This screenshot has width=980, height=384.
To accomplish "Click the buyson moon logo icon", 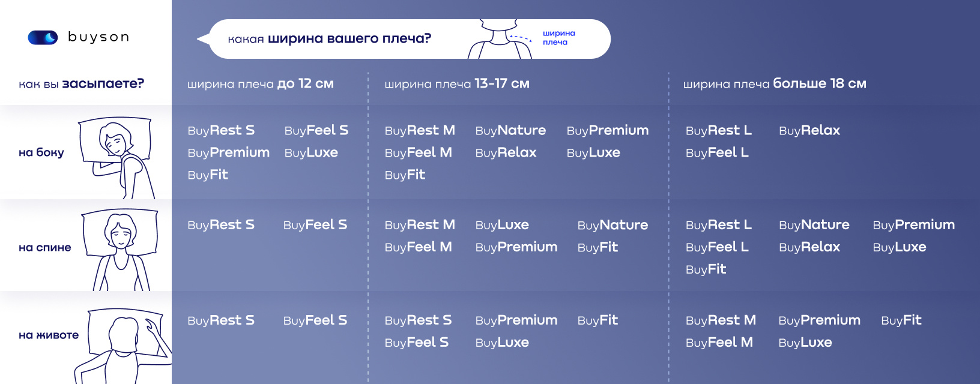I will click(43, 37).
